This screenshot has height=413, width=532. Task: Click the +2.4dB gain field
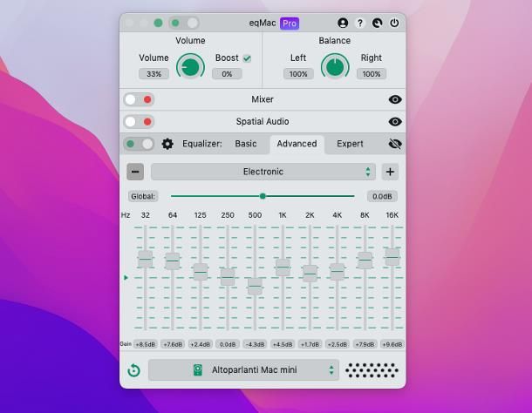[201, 344]
